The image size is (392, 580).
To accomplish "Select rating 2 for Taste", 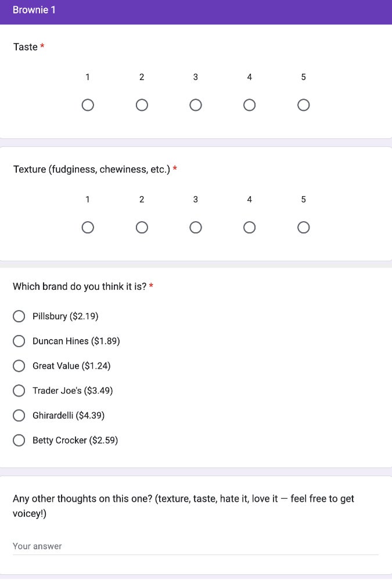I will click(142, 105).
